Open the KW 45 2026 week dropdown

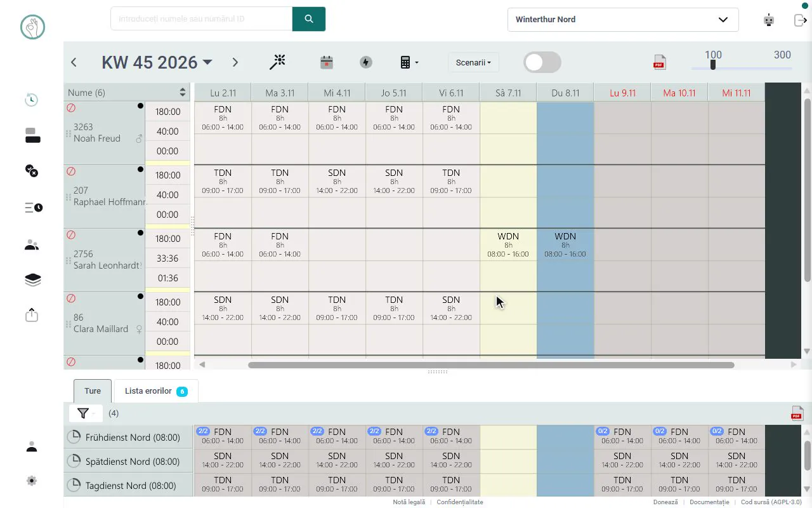157,62
